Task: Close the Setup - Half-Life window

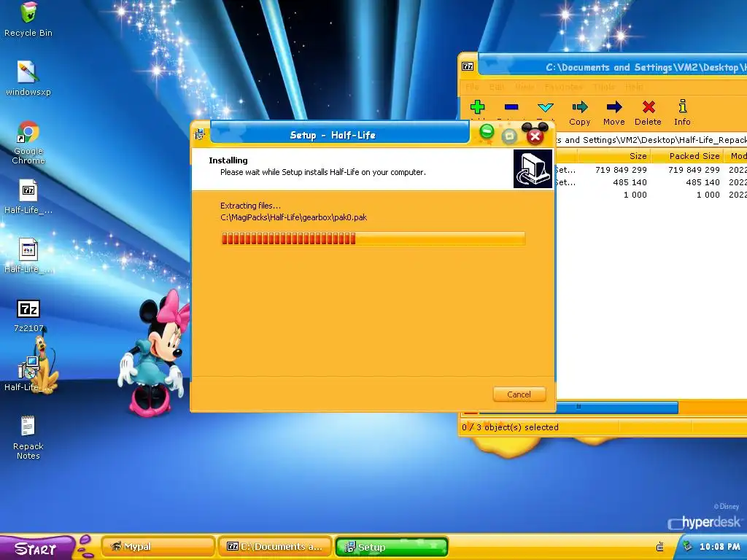Action: 535,136
